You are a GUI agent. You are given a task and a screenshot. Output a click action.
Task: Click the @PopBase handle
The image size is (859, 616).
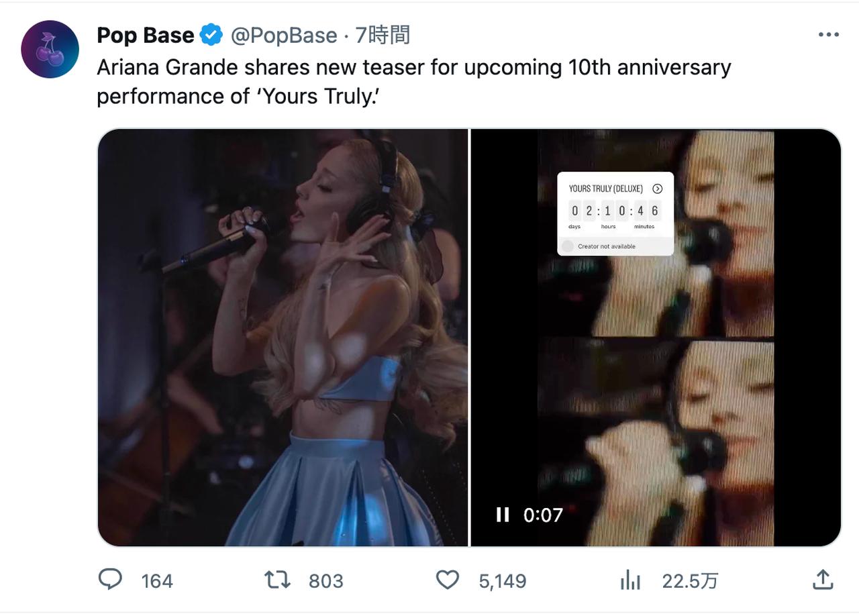tap(284, 35)
